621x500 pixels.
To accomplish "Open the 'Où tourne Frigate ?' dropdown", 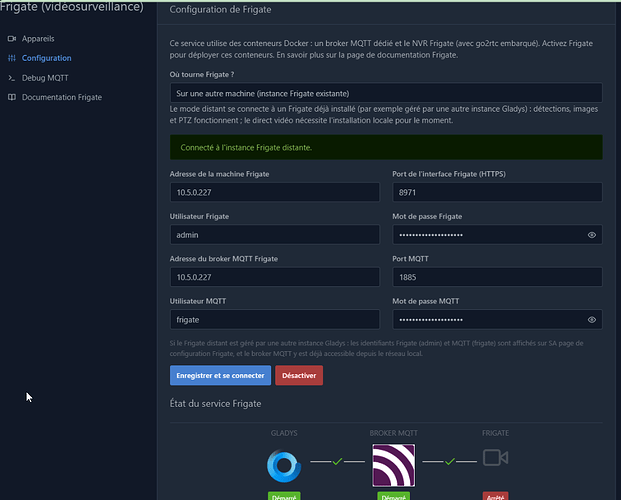I will (386, 94).
